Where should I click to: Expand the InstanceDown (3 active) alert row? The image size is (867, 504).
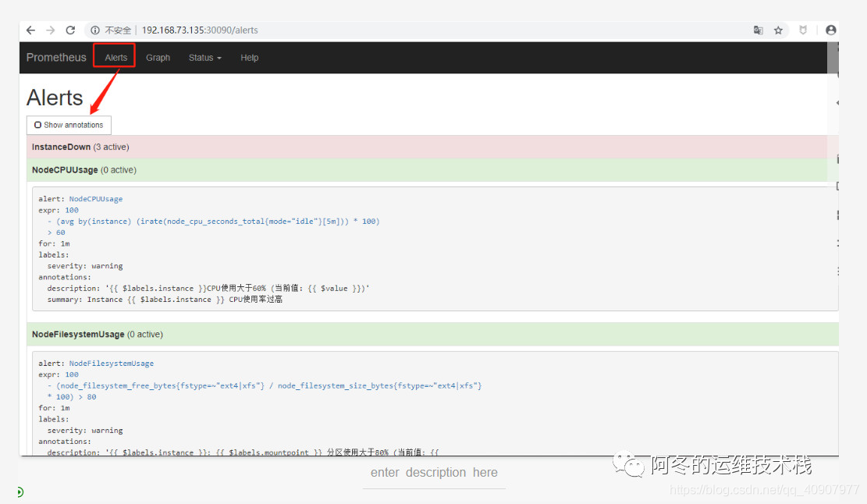[x=432, y=147]
